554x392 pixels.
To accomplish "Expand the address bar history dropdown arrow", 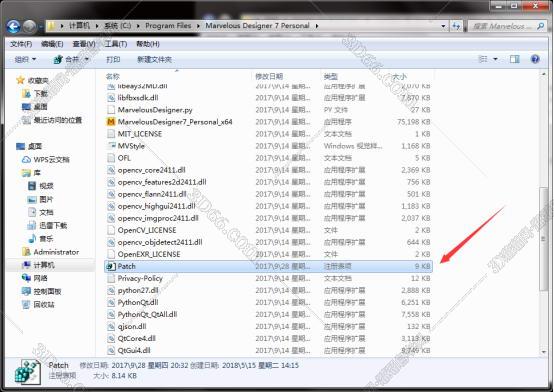I will 443,26.
